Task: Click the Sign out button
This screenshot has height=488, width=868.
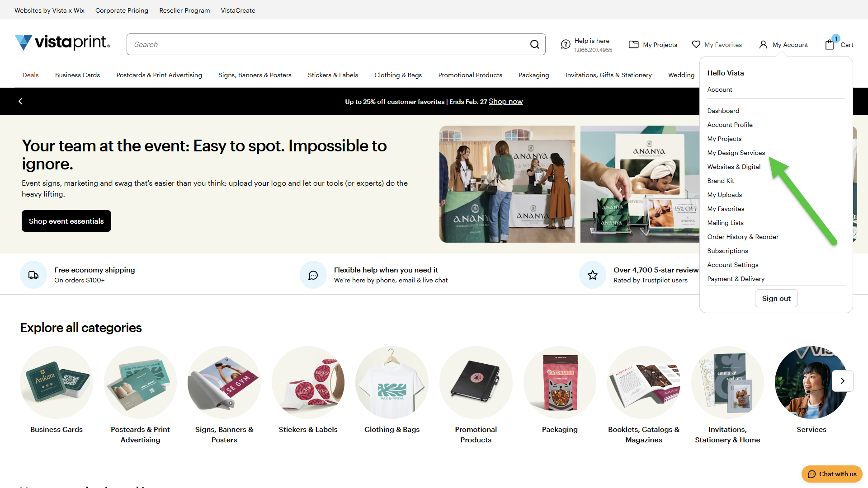Action: click(776, 298)
